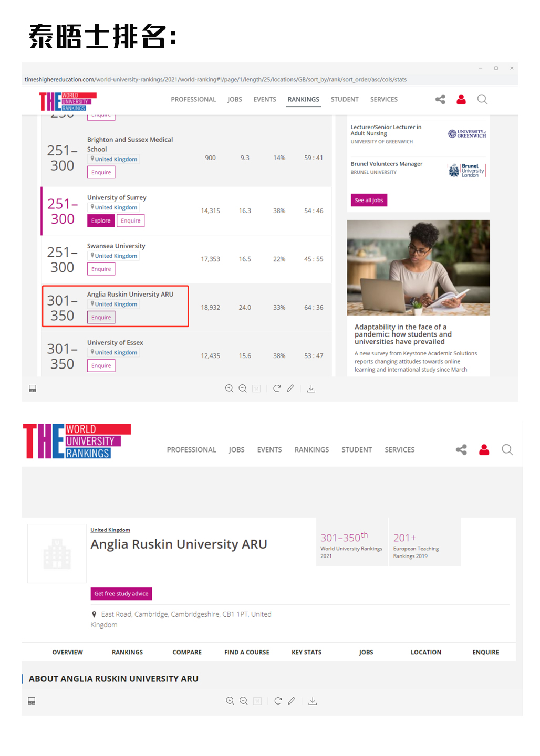This screenshot has height=756, width=540.
Task: Switch to FIND A COURSE tab
Action: pos(247,652)
